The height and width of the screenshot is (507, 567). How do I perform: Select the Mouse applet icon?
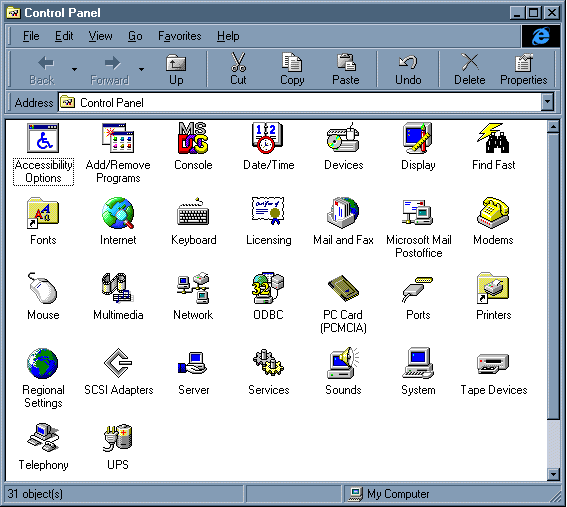[x=43, y=288]
